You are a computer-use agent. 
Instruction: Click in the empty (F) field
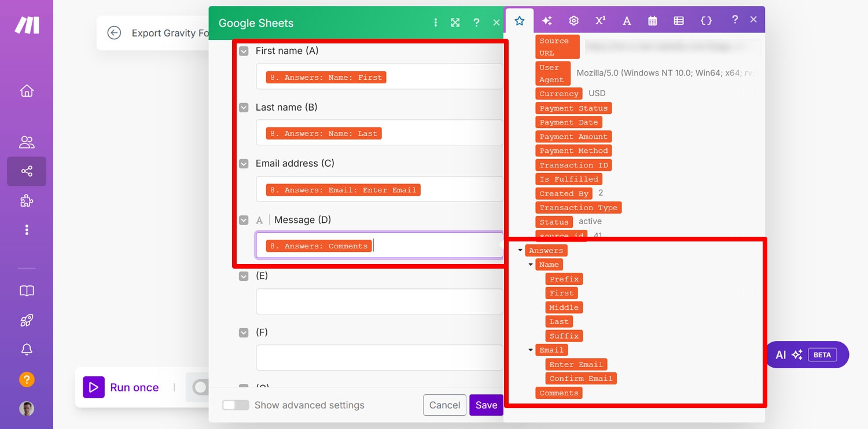coord(380,358)
